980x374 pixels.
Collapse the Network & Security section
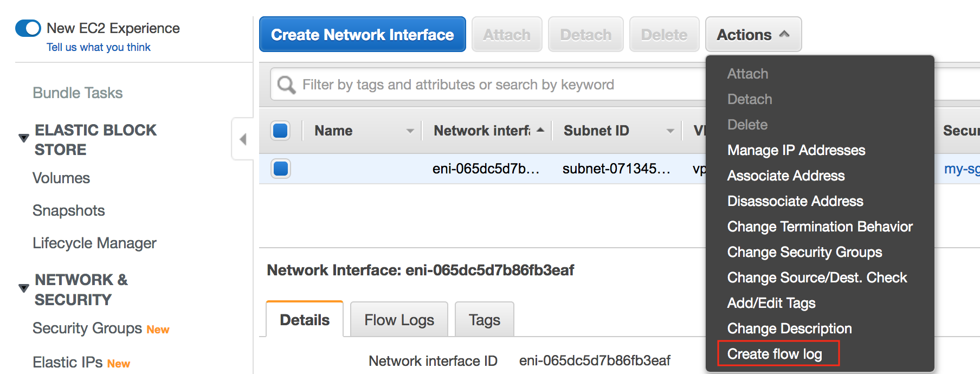click(23, 288)
